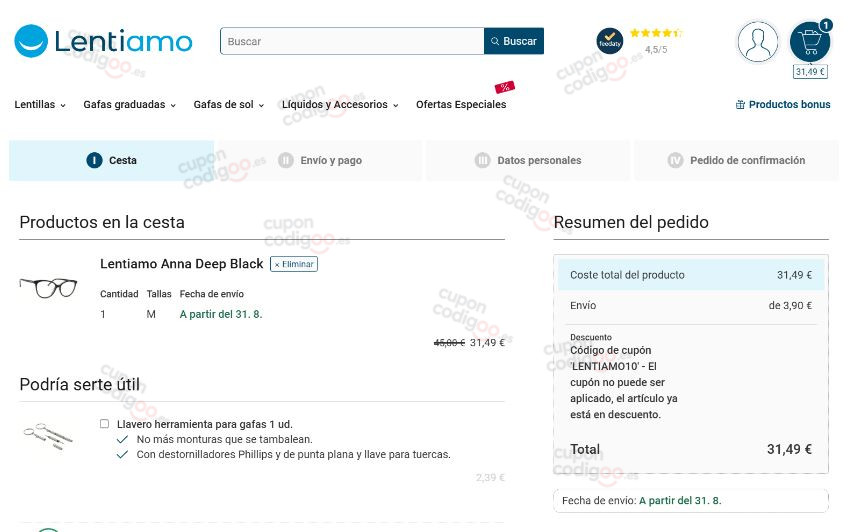
Task: Click the gift icon beside Productos bonus
Action: coord(740,104)
